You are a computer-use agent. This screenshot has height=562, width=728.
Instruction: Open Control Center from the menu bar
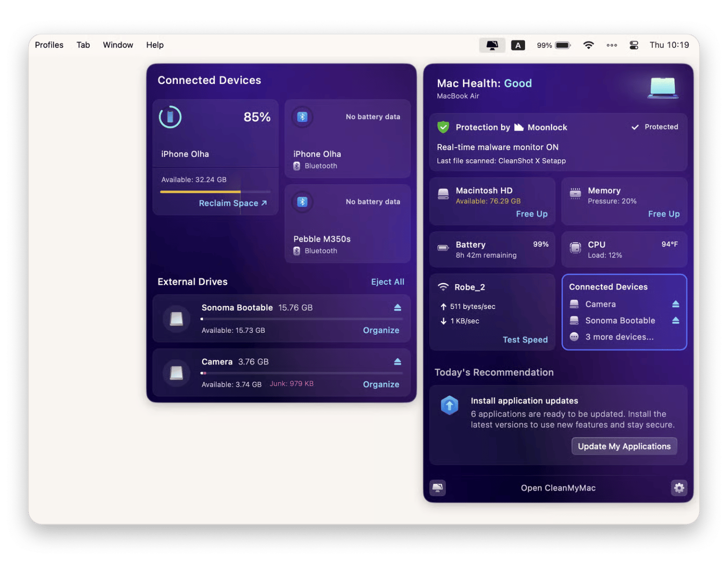coord(634,45)
